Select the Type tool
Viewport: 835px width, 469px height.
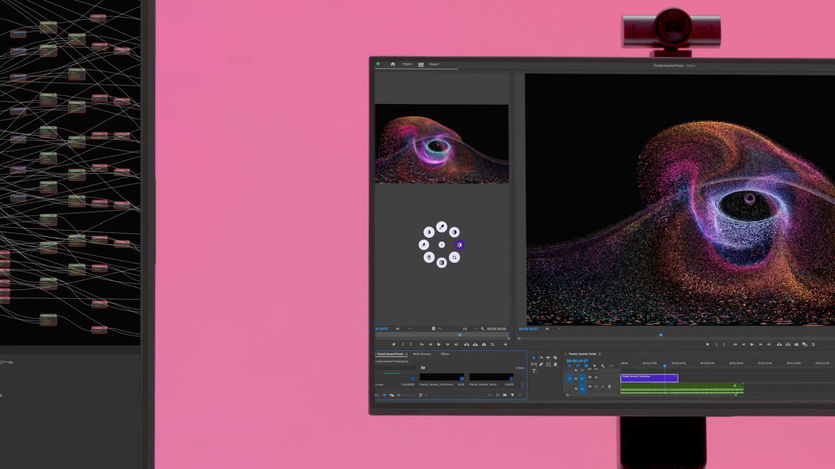pyautogui.click(x=534, y=371)
